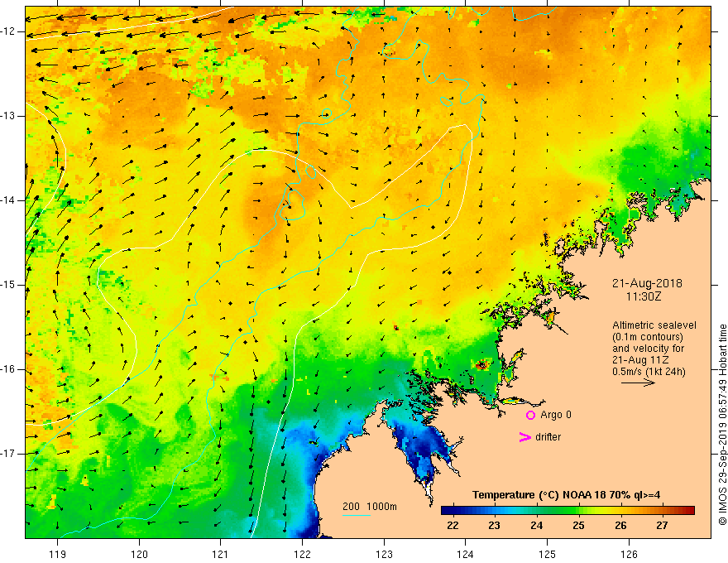The image size is (728, 563).
Task: Click the latitude -16 axis label
Action: pos(9,369)
